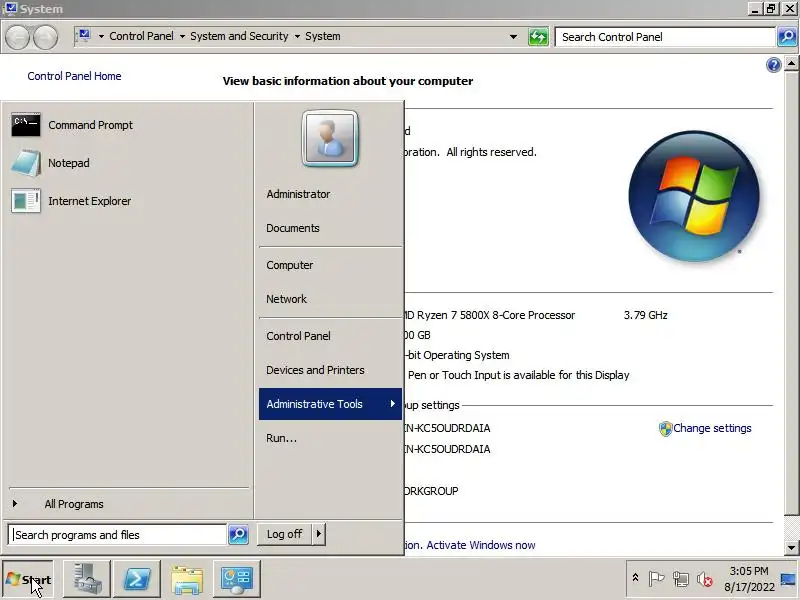Viewport: 800px width, 600px height.
Task: Expand the dropdown arrow before System and Security
Action: tap(182, 37)
